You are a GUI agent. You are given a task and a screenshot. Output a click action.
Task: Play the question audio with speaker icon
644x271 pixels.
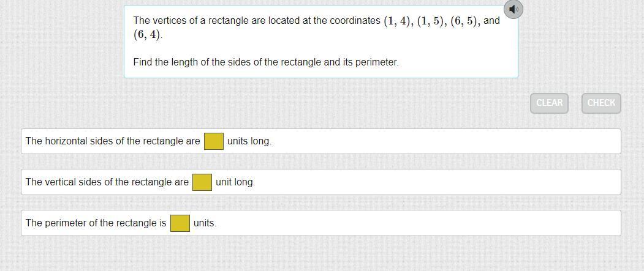[x=513, y=9]
